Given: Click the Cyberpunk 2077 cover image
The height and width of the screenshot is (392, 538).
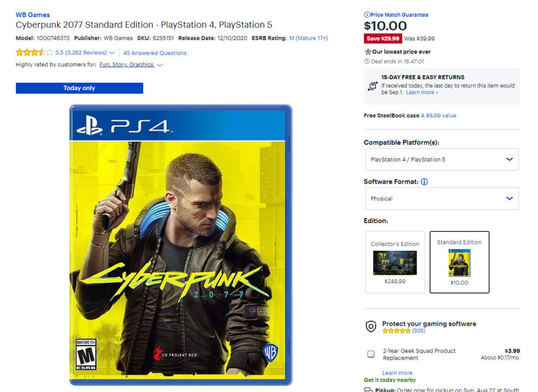Looking at the screenshot, I should tap(181, 245).
